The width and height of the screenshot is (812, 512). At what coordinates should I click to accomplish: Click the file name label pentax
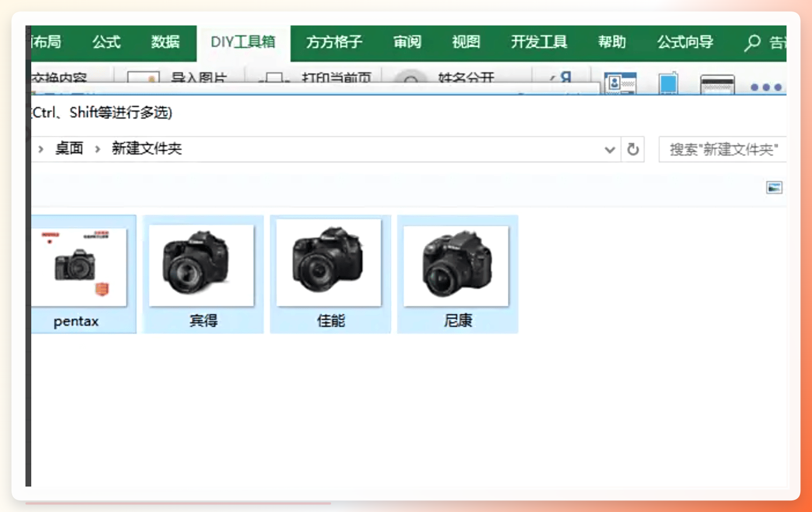(x=76, y=321)
